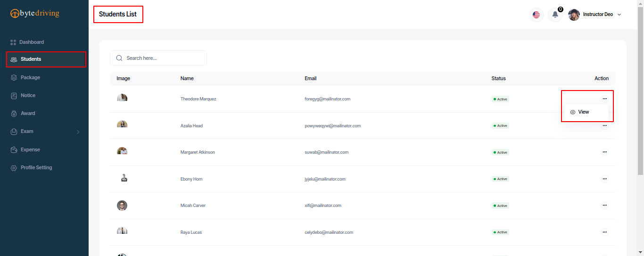Click the Name column header
Viewport: 644px width, 256px height.
(187, 78)
